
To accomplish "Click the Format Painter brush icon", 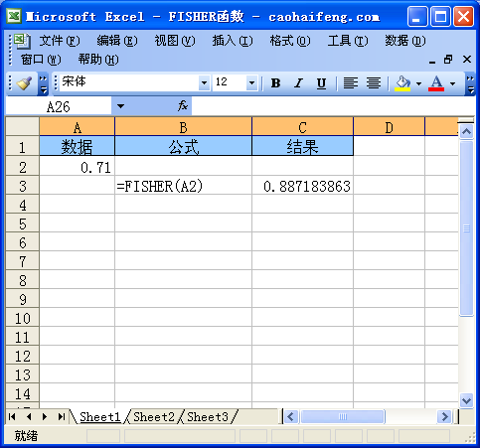I will click(x=24, y=82).
